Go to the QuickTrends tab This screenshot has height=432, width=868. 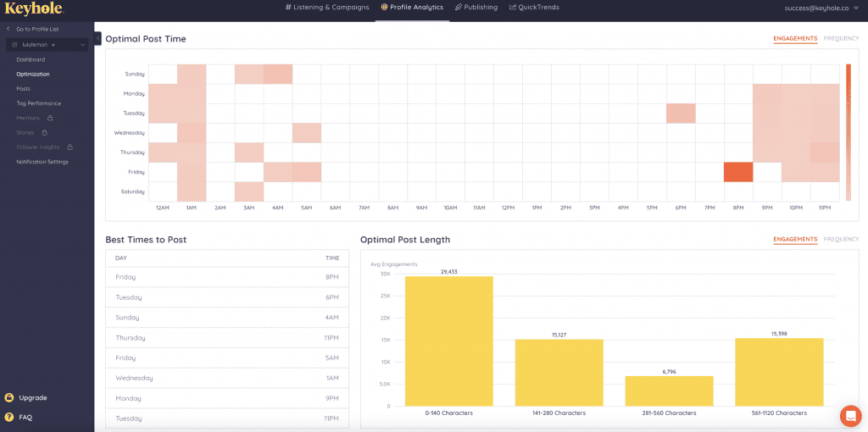point(534,8)
